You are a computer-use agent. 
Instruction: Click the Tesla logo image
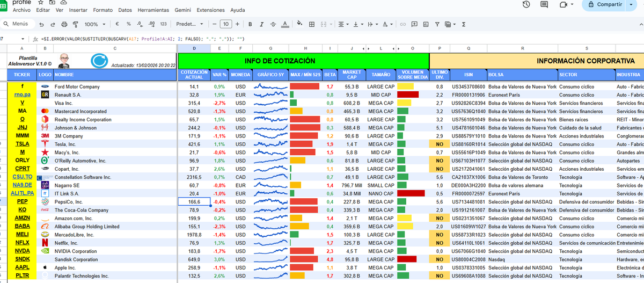click(x=45, y=144)
